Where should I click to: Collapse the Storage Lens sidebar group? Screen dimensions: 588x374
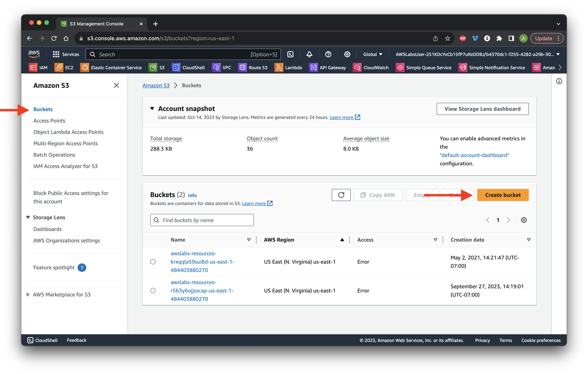pyautogui.click(x=28, y=217)
